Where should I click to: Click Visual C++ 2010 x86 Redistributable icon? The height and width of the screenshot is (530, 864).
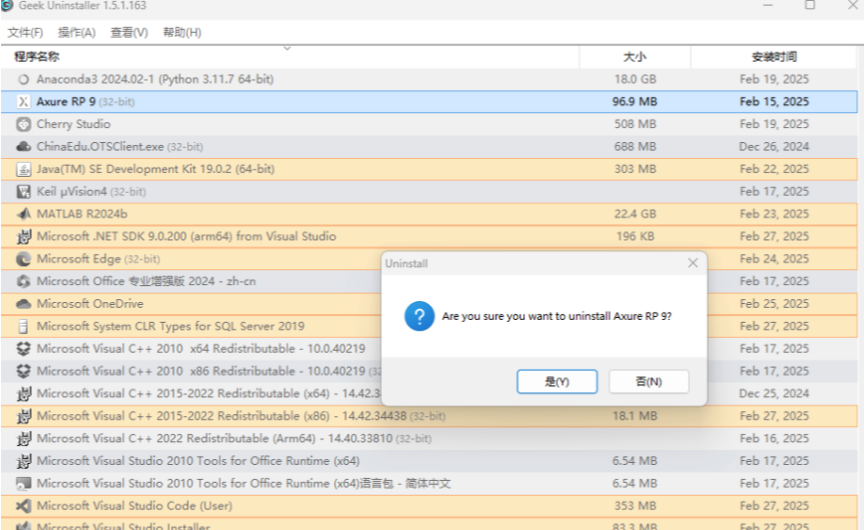[23, 371]
